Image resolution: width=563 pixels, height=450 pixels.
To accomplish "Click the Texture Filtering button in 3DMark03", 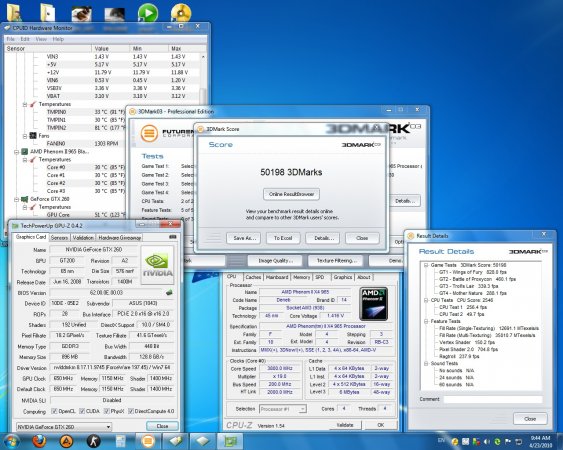I will (335, 260).
